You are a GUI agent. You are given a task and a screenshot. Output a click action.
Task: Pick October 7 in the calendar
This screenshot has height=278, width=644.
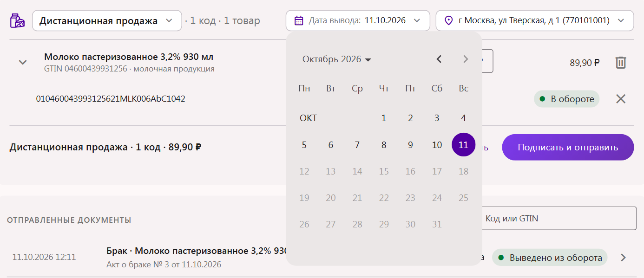pos(357,145)
